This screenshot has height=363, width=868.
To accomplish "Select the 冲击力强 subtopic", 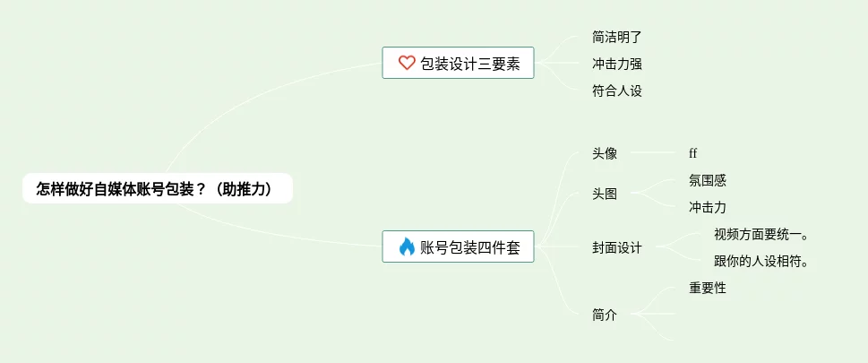I will pos(616,64).
